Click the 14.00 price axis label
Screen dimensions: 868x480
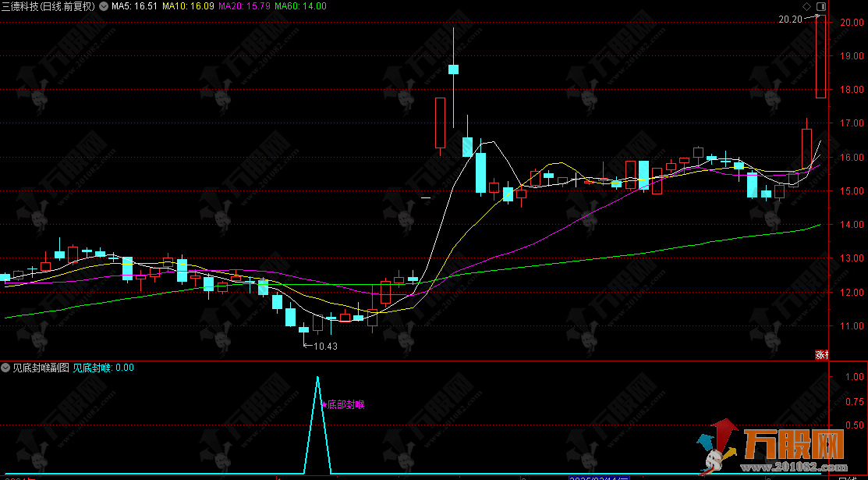pyautogui.click(x=851, y=225)
